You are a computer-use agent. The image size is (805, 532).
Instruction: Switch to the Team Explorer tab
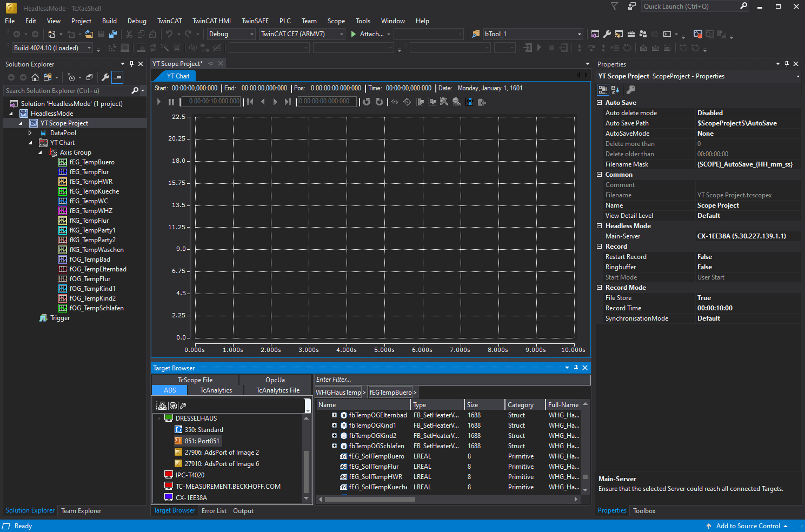(x=81, y=511)
